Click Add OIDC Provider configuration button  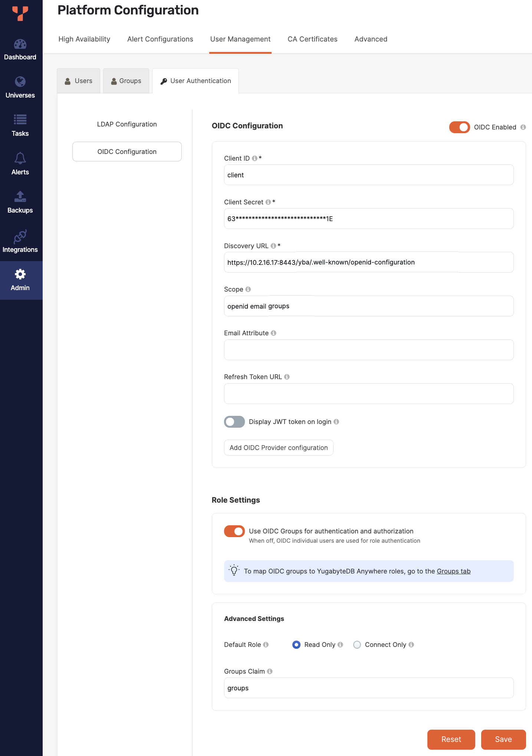(279, 448)
